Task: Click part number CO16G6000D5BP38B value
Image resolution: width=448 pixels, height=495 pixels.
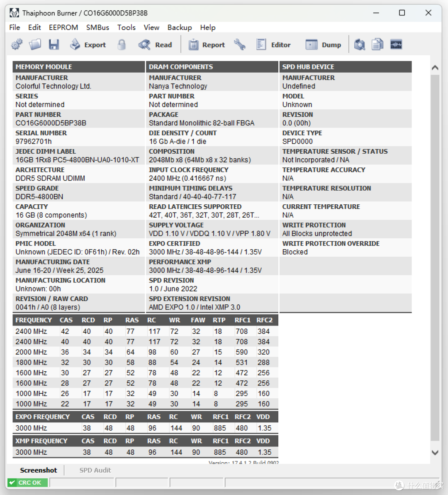Action: (51, 123)
